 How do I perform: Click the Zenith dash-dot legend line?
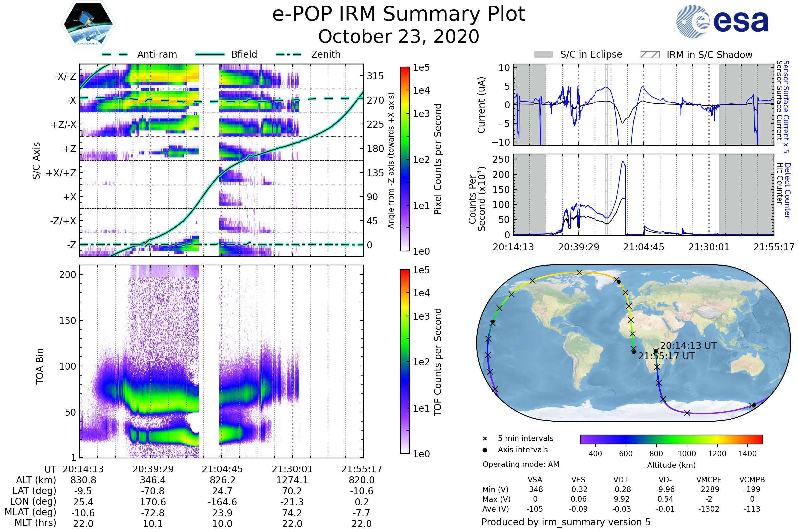point(289,54)
